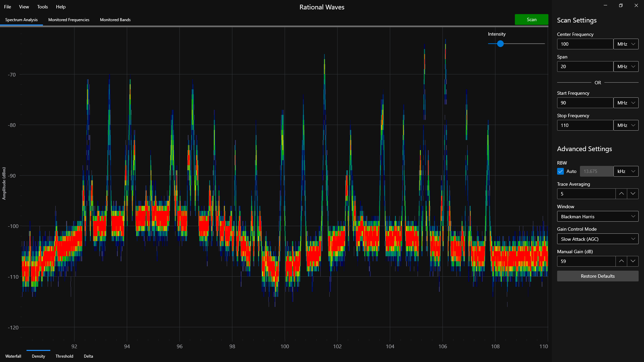Open the Tools menu
The width and height of the screenshot is (644, 362).
coord(42,7)
